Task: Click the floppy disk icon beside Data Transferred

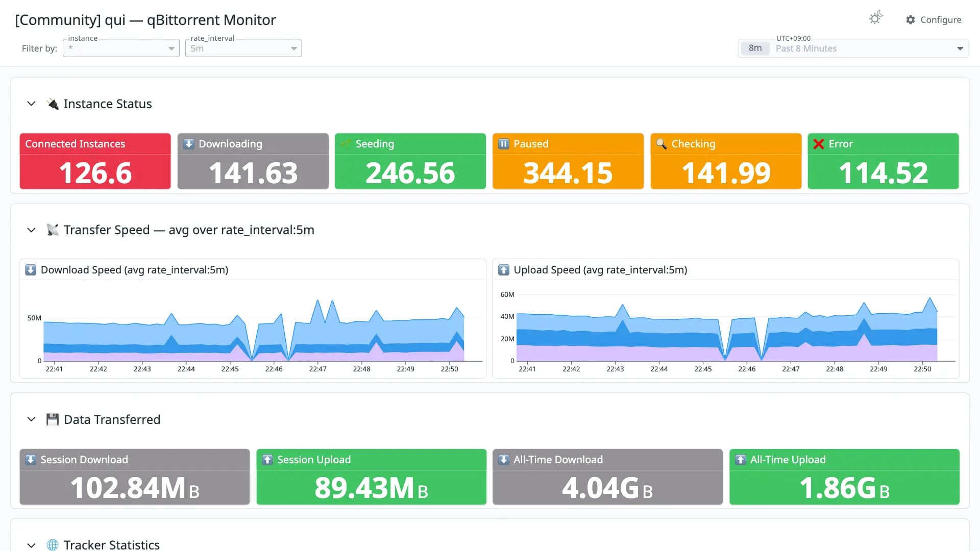Action: 53,419
